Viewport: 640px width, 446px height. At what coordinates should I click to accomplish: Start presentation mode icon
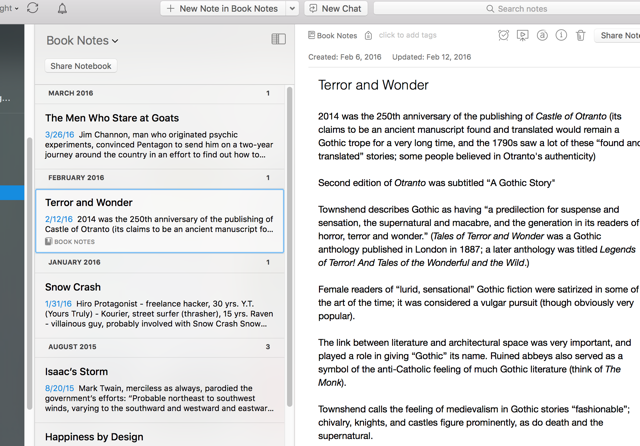click(x=522, y=36)
